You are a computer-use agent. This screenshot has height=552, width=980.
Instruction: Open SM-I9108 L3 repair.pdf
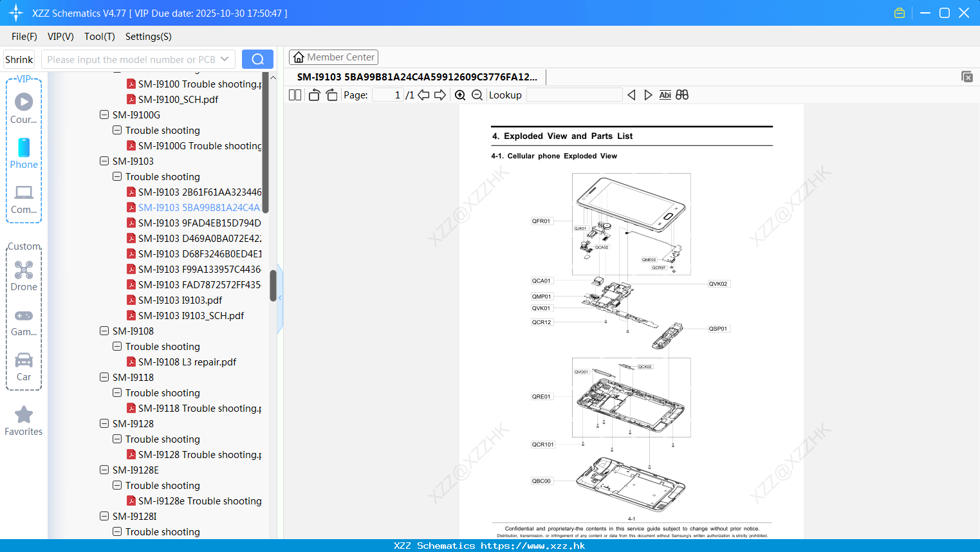coord(181,362)
